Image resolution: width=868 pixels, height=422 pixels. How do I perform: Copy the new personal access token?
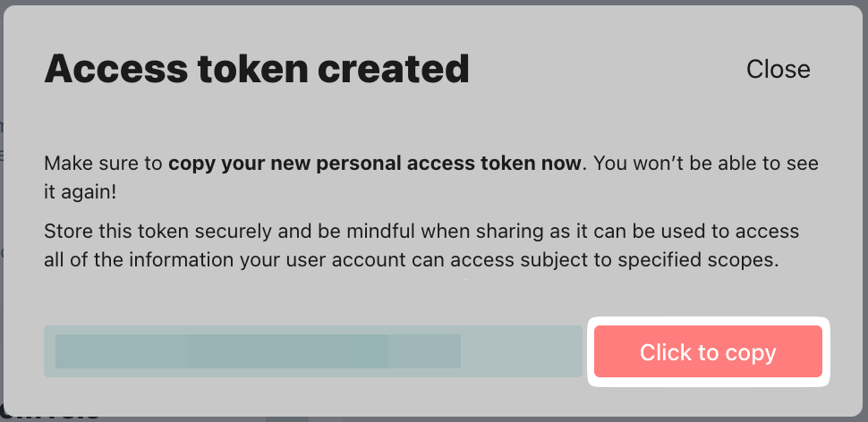707,351
